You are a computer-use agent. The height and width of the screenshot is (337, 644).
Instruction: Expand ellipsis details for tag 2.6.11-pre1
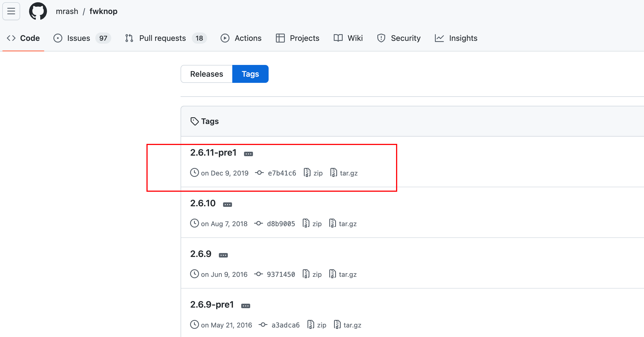point(248,154)
